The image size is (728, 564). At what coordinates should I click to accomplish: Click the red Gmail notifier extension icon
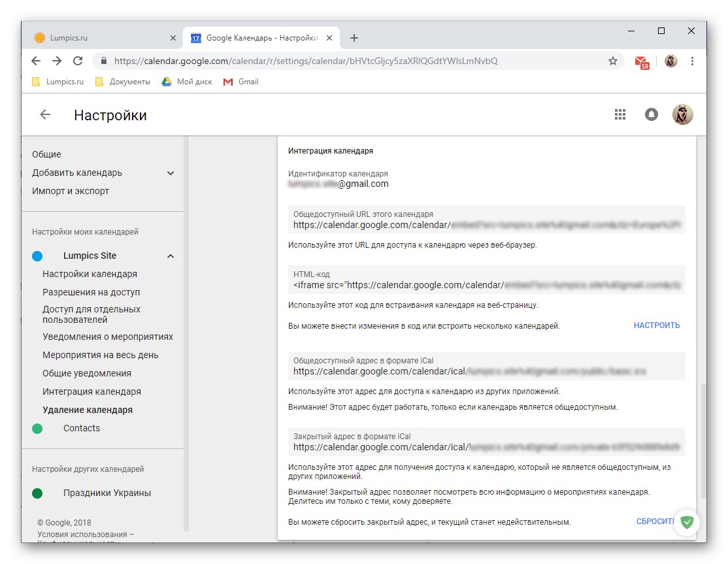pos(642,60)
